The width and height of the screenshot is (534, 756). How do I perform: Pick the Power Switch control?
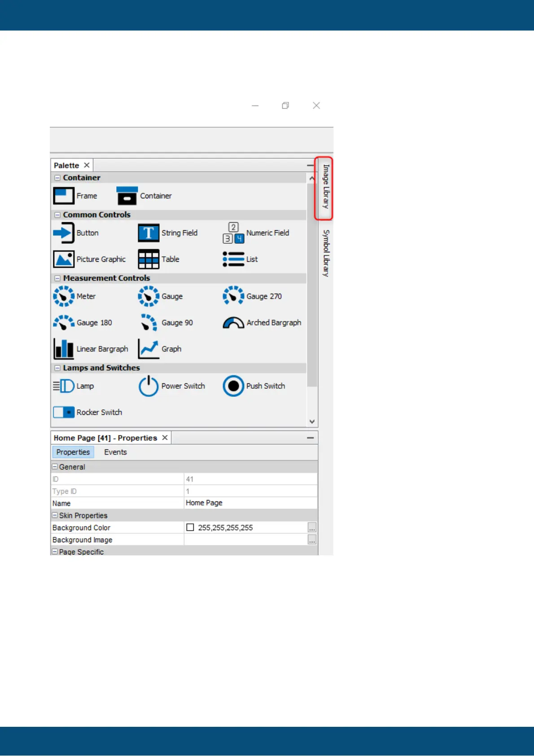171,386
